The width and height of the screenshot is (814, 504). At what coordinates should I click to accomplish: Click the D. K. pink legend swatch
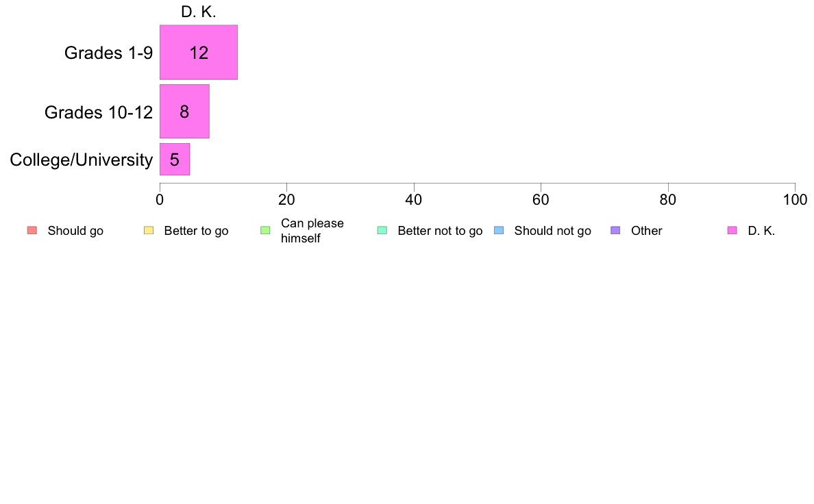click(x=732, y=231)
